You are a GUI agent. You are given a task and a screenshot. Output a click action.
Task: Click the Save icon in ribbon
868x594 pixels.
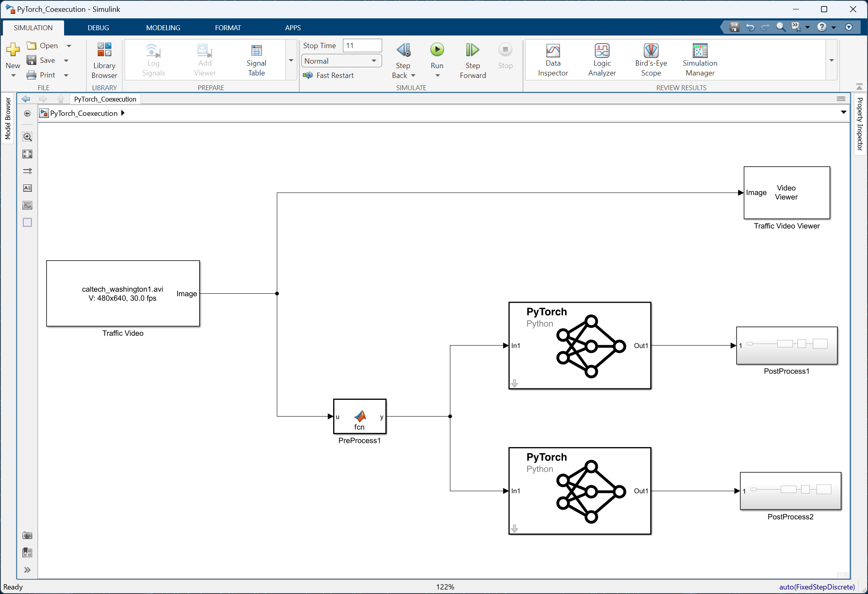(x=31, y=60)
